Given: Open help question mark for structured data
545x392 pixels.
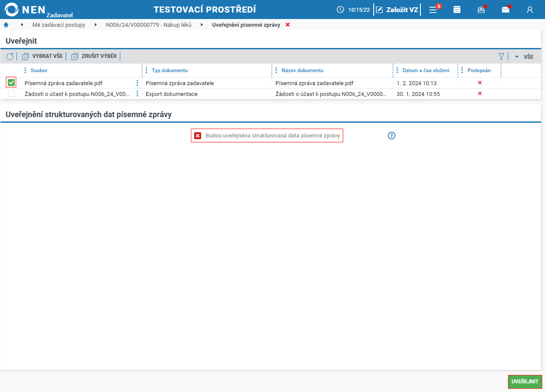Looking at the screenshot, I should coord(392,136).
